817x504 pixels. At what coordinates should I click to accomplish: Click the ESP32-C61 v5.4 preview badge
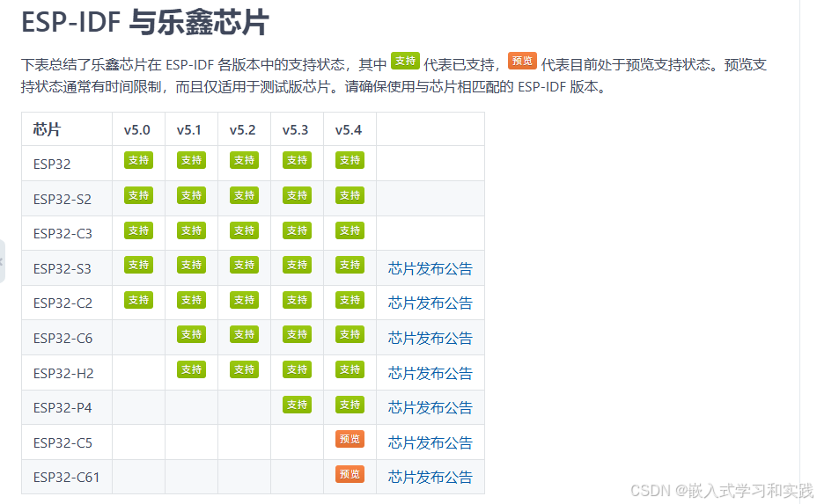350,474
